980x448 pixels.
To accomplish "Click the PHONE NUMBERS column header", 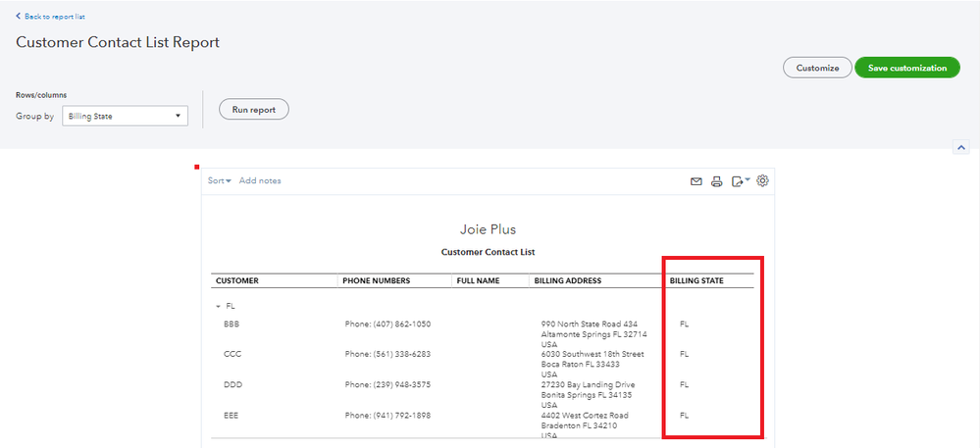I will 377,280.
